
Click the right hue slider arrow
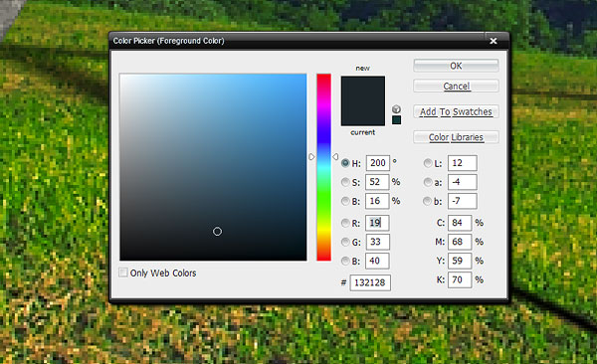pos(335,157)
